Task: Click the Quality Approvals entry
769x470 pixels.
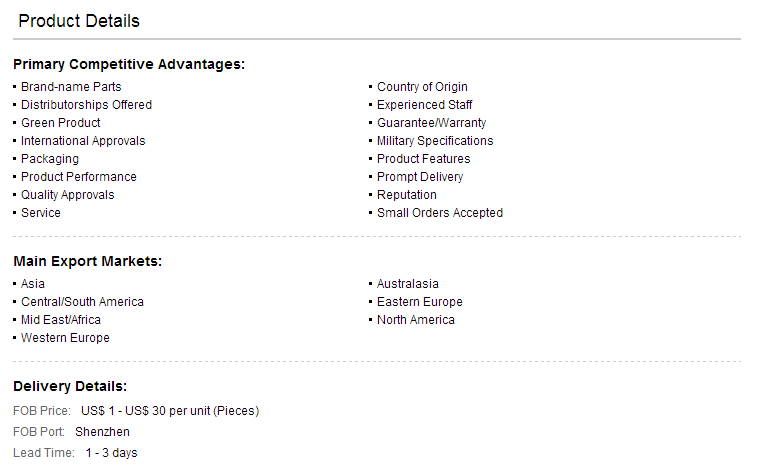Action: [x=67, y=195]
